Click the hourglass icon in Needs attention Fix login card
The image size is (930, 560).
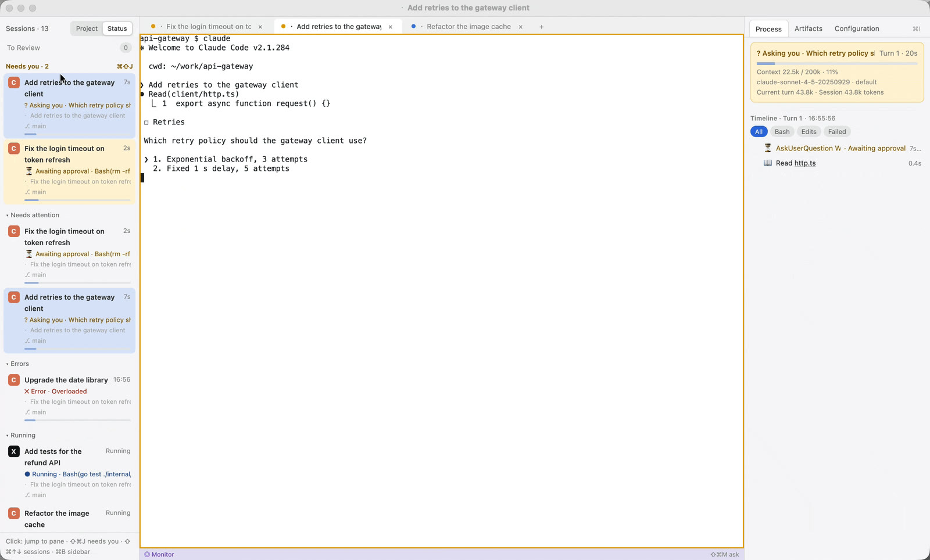[x=29, y=254]
